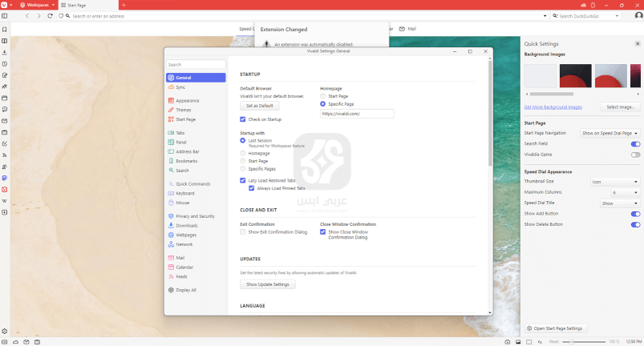Screen dimensions: 644x346
Task: Open the user profile avatar icon
Action: pos(638,15)
